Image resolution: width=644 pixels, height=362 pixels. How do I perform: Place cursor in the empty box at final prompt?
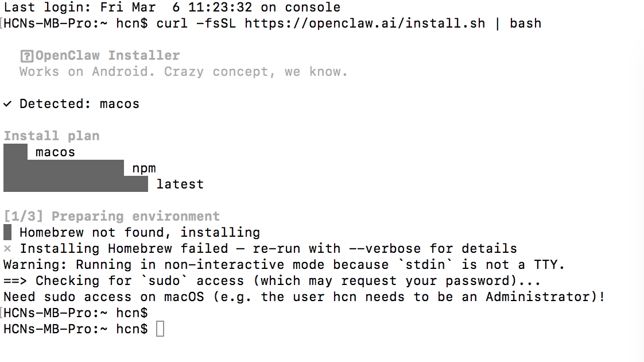(160, 329)
